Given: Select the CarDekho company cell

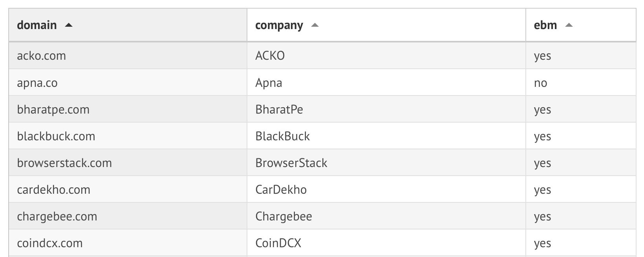Looking at the screenshot, I should [x=281, y=190].
